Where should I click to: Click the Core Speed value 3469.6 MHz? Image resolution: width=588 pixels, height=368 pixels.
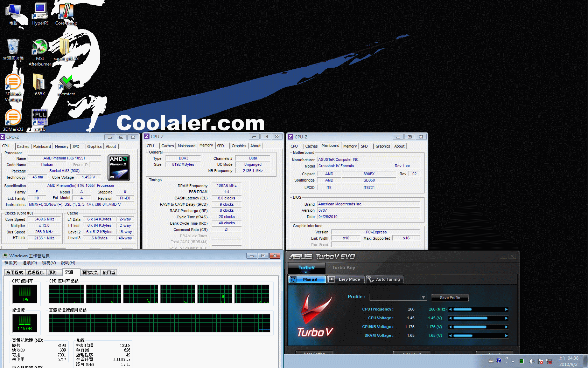[44, 219]
